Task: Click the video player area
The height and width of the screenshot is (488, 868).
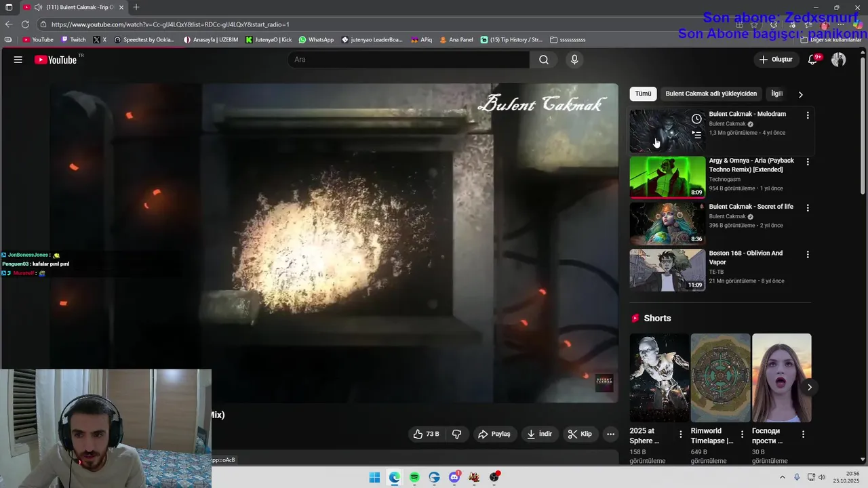Action: click(334, 243)
